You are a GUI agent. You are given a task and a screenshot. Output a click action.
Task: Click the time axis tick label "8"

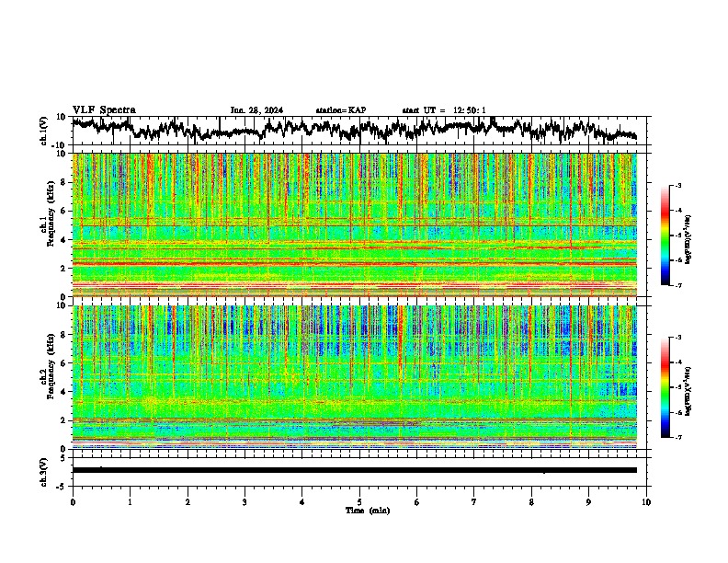click(x=531, y=502)
